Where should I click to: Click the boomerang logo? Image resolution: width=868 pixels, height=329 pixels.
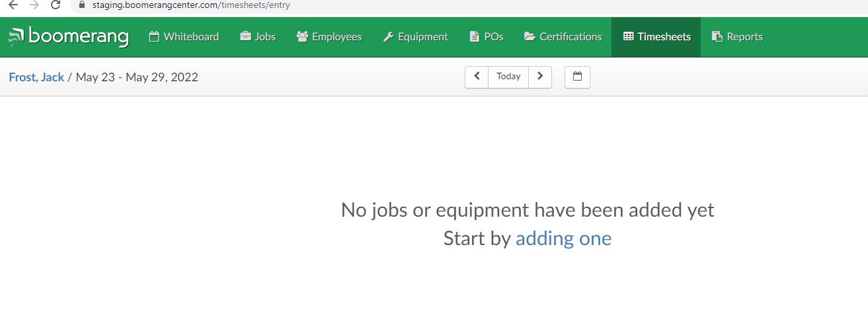tap(68, 37)
